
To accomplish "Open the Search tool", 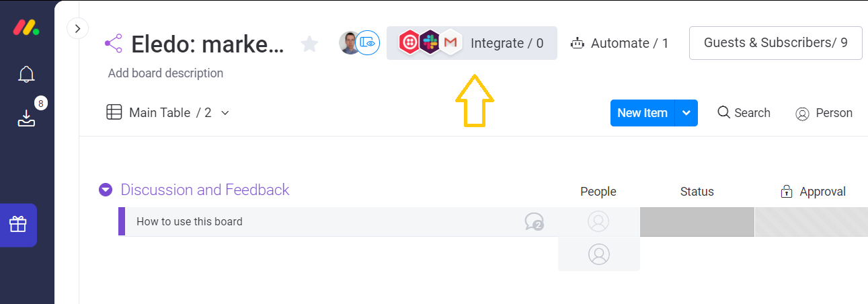I will point(744,113).
